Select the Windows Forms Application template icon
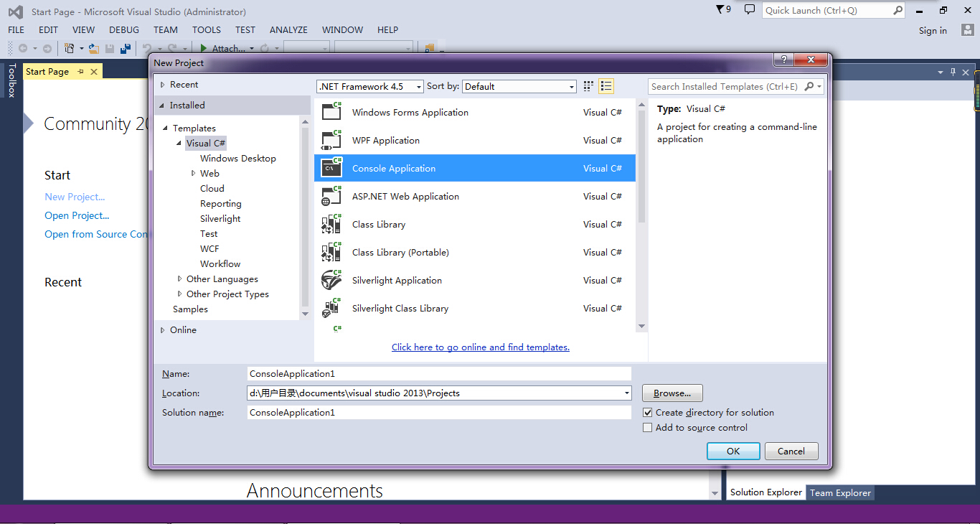The width and height of the screenshot is (980, 524). point(331,112)
